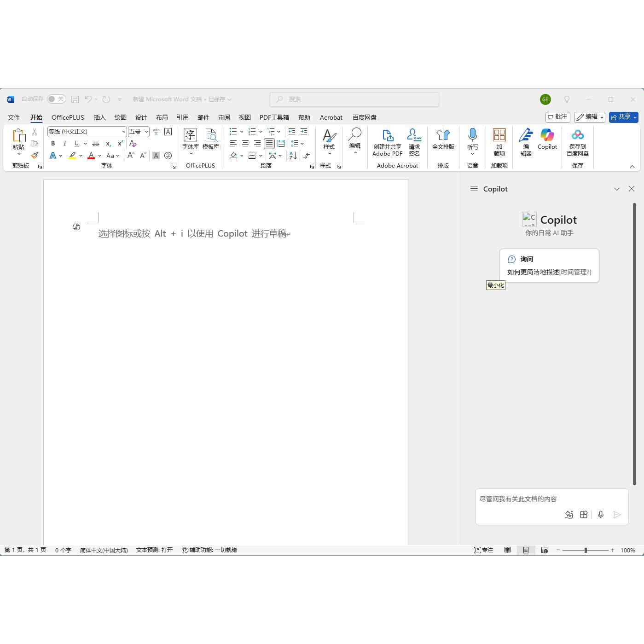Click microphone icon in Copilot input box
The image size is (644, 644).
tap(601, 515)
